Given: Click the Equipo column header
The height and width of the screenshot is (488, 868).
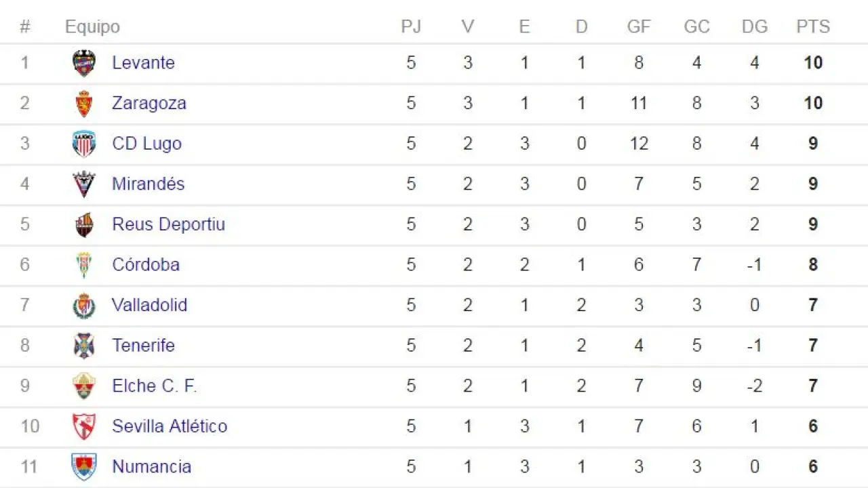Looking at the screenshot, I should tap(92, 26).
